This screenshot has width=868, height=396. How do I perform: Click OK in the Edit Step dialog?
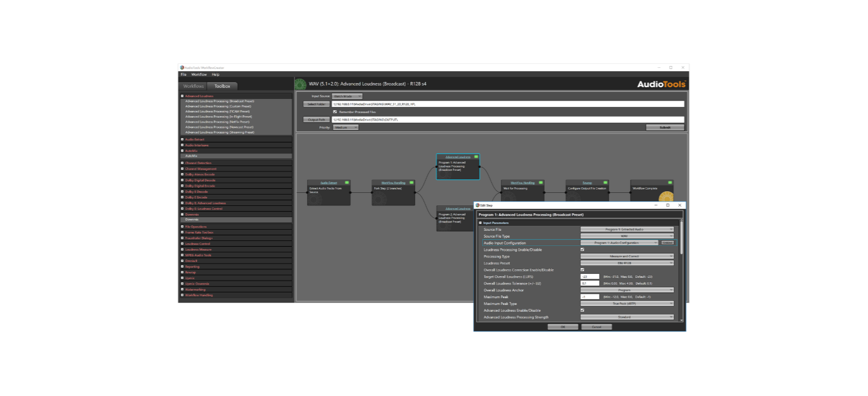[x=563, y=327]
